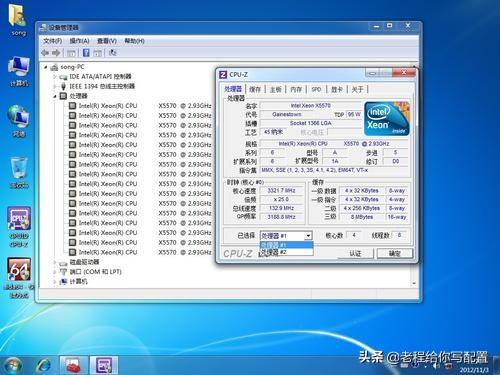The image size is (500, 375).
Task: Click the x 25.0 multiplier value
Action: 282,199
